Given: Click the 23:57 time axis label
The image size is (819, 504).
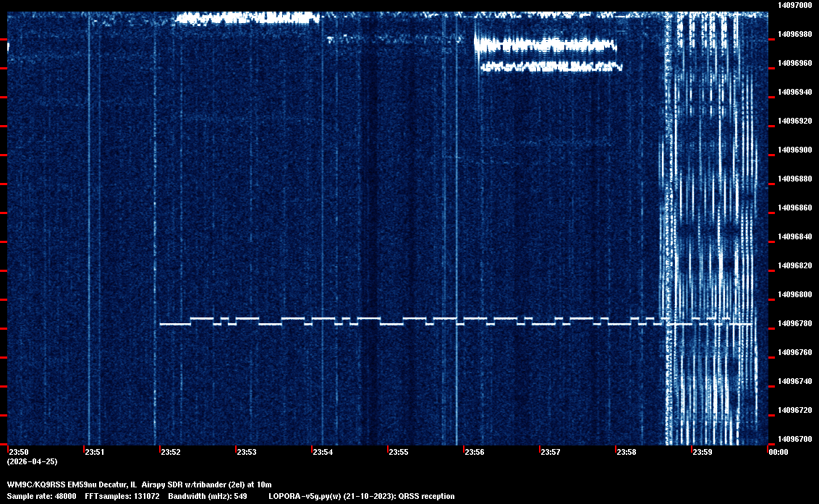Looking at the screenshot, I should pos(551,452).
